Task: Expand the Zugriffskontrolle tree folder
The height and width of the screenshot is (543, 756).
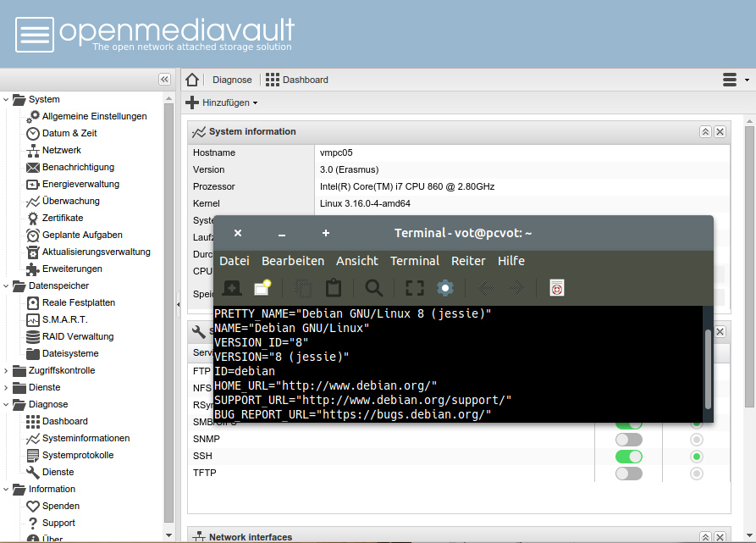Action: (x=6, y=371)
